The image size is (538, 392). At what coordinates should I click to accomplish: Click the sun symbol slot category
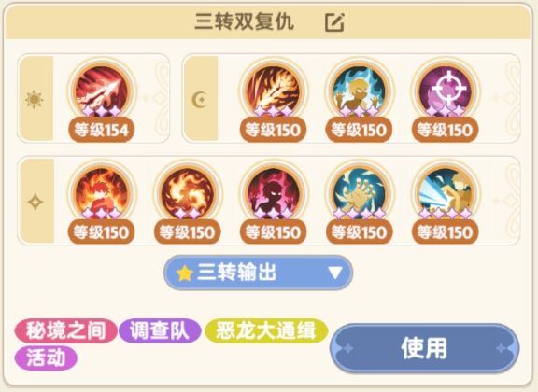point(34,100)
